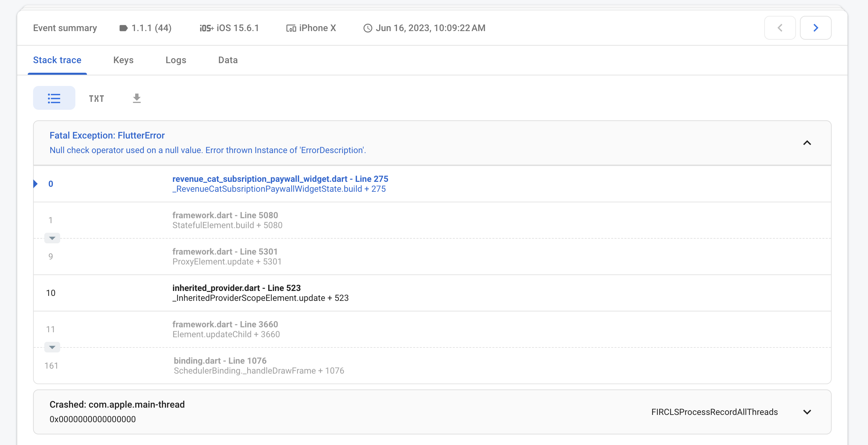Click the Stack trace tab
The image size is (868, 445).
(x=57, y=60)
